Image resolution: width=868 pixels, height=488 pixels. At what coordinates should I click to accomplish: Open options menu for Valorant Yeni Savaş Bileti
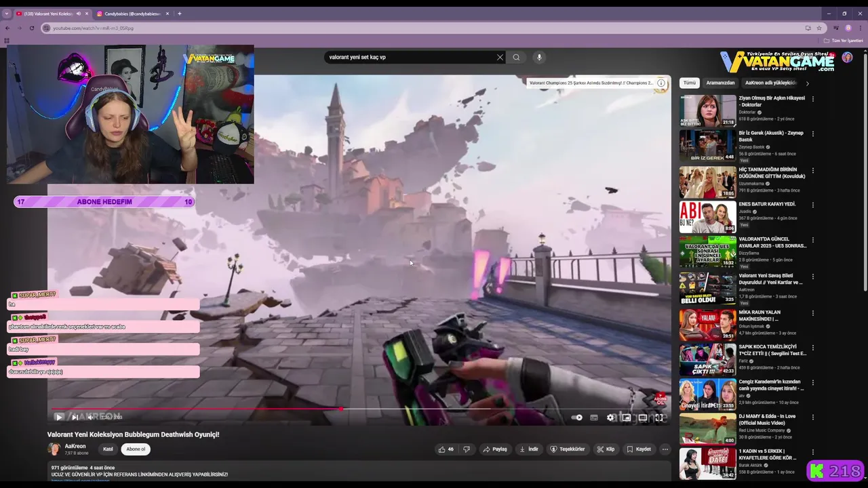tap(812, 277)
